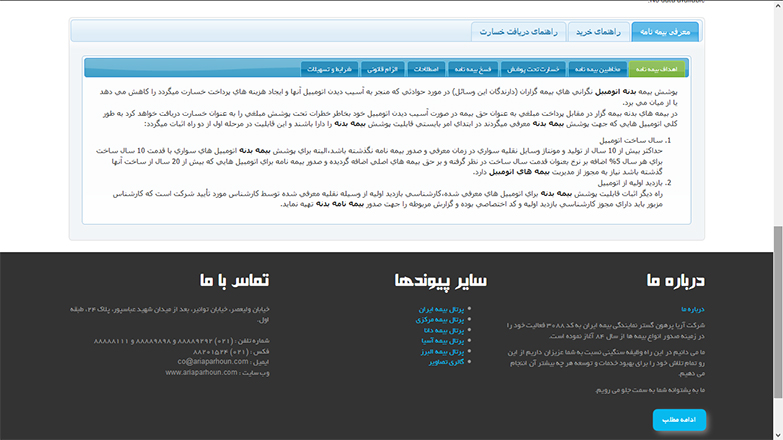Click the vertical page scrollbar thumb

point(778,312)
